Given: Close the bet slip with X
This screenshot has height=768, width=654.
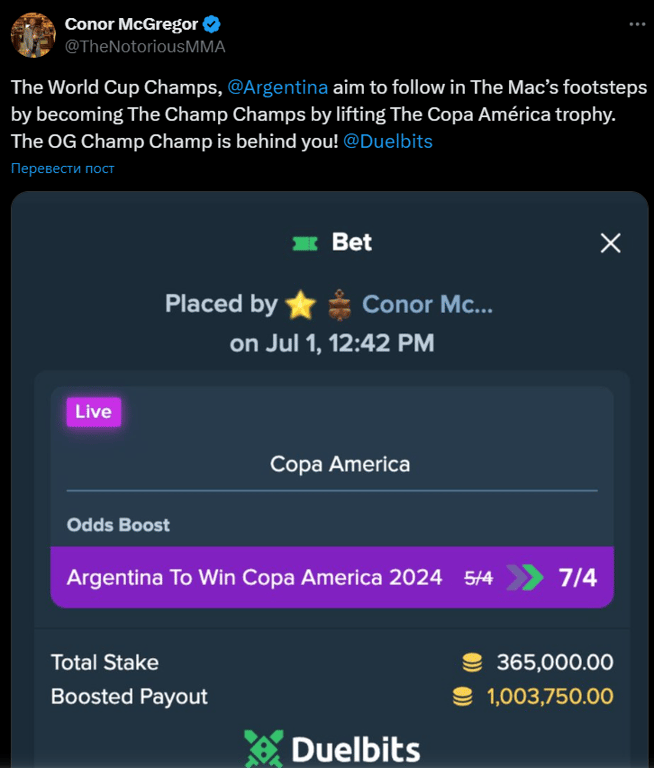Looking at the screenshot, I should (610, 243).
